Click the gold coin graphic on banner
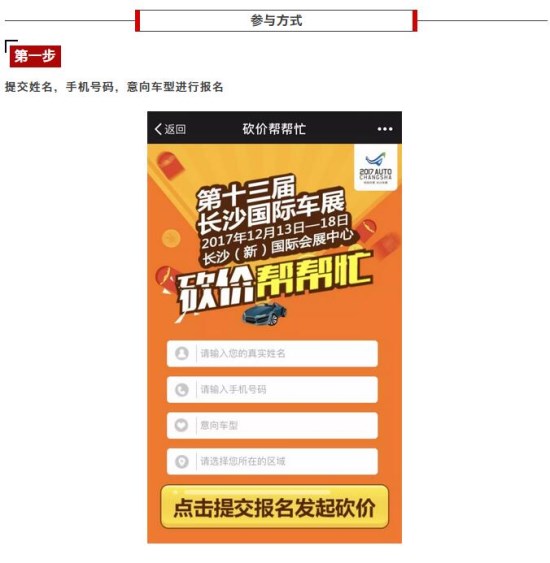550x563 pixels. (171, 238)
